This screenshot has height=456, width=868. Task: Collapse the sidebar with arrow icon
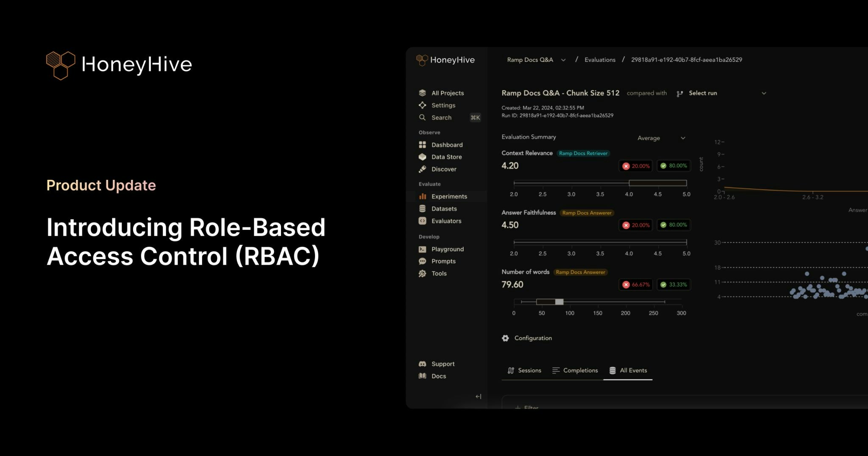[x=479, y=397]
